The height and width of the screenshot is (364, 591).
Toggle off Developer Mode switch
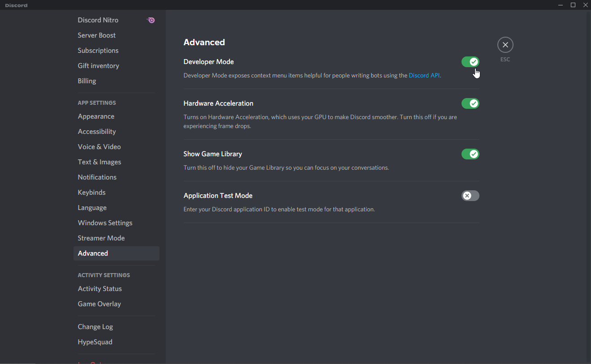[470, 62]
